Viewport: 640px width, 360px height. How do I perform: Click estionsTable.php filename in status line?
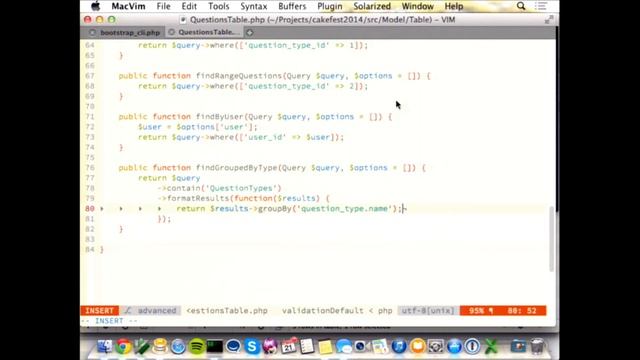click(227, 311)
